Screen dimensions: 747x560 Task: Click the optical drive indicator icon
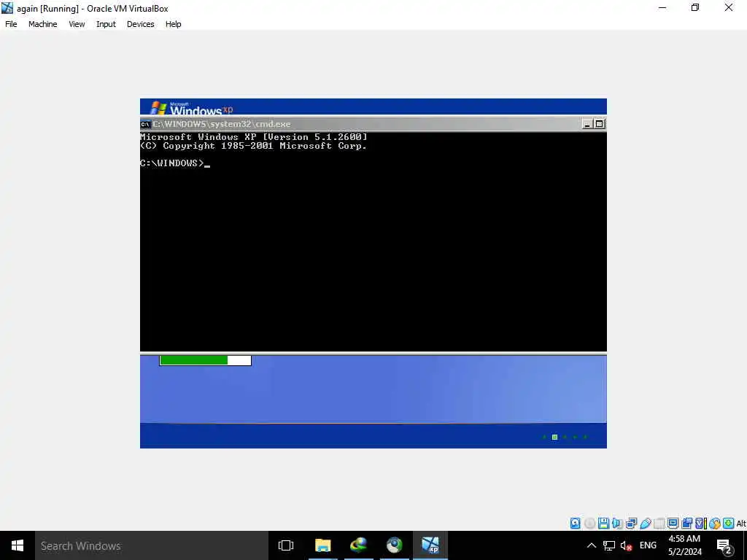pos(589,524)
